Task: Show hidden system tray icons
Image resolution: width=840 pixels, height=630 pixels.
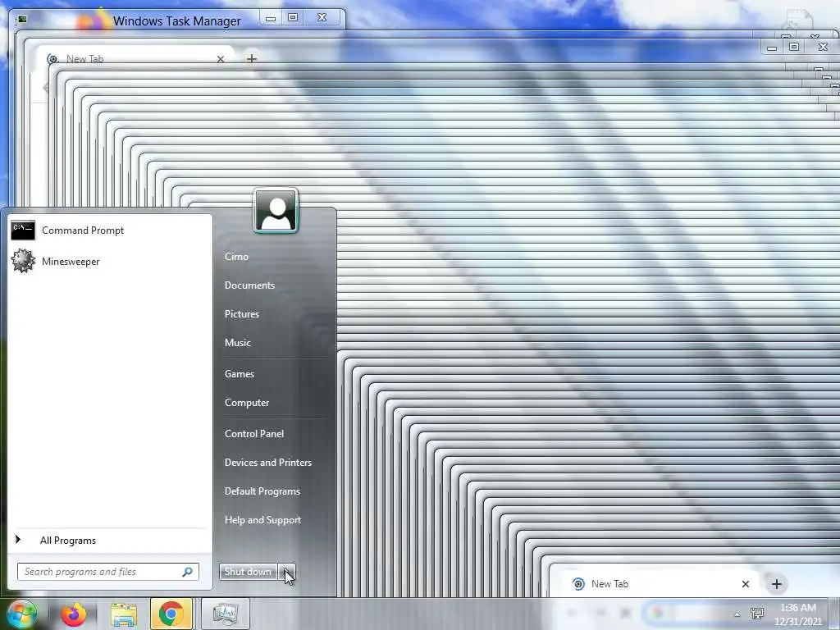Action: click(x=737, y=614)
